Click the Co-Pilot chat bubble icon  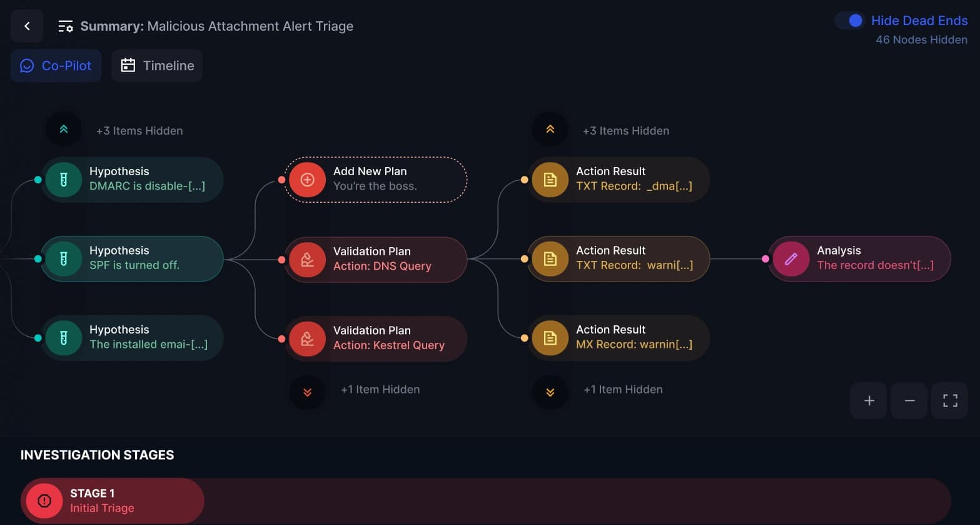coord(26,65)
